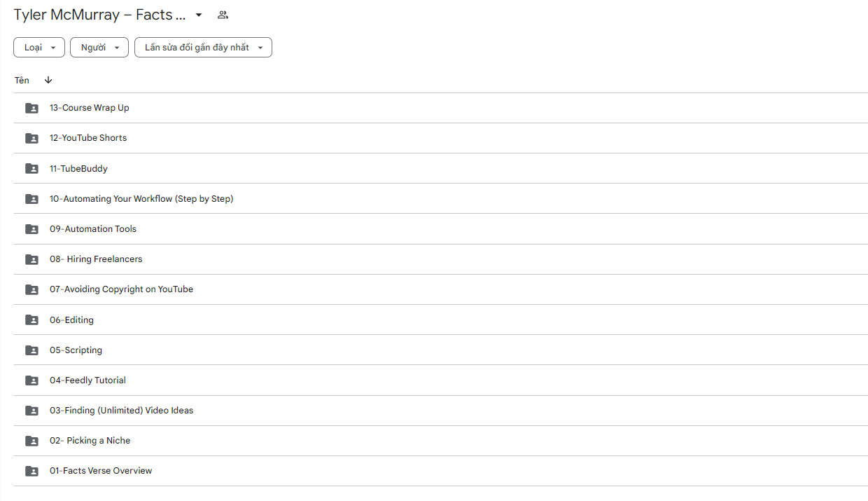Click the folder icon next to 09-Automation Tools

(31, 229)
